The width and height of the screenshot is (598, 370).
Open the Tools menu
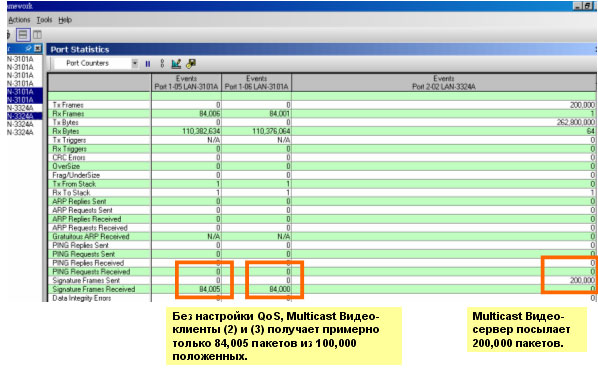click(x=44, y=20)
